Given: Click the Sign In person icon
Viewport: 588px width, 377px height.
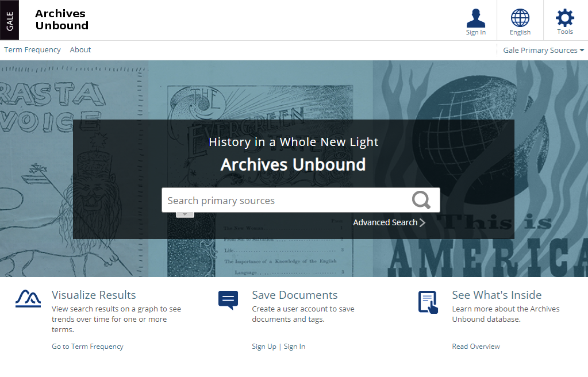Looking at the screenshot, I should [x=475, y=18].
